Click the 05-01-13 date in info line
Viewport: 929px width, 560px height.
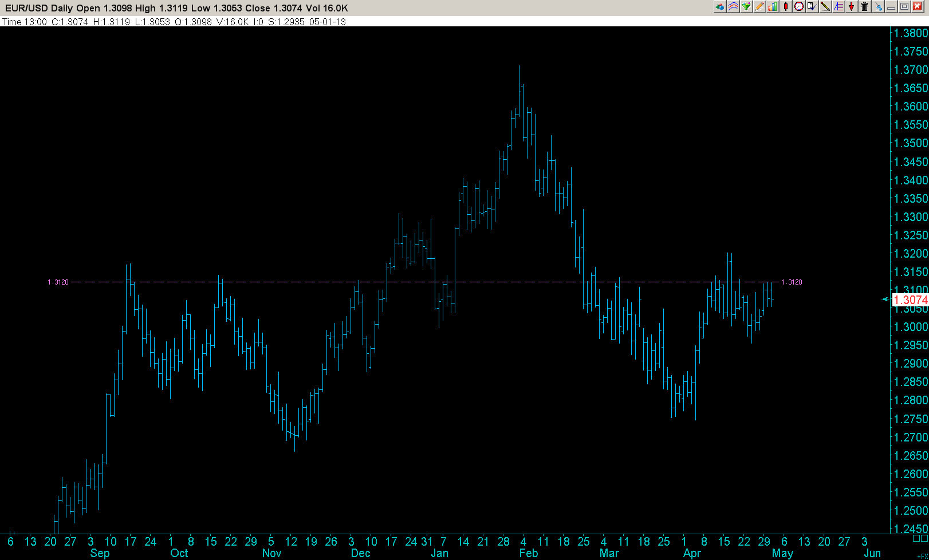click(x=328, y=22)
